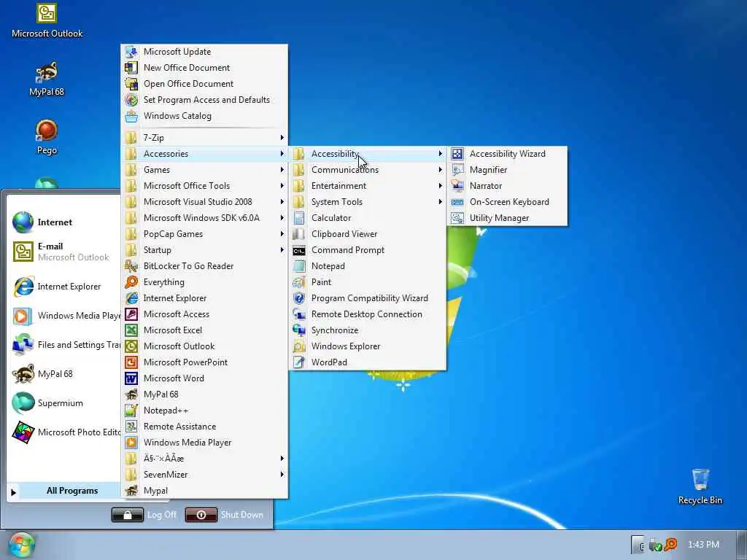The image size is (747, 560).
Task: Open BitLocker To Go Reader
Action: pyautogui.click(x=204, y=265)
